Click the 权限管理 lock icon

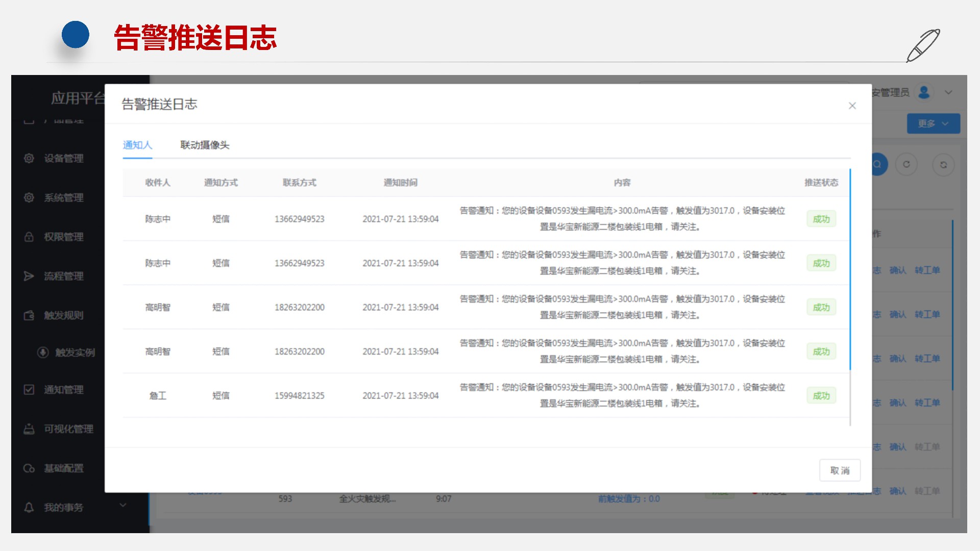tap(29, 237)
